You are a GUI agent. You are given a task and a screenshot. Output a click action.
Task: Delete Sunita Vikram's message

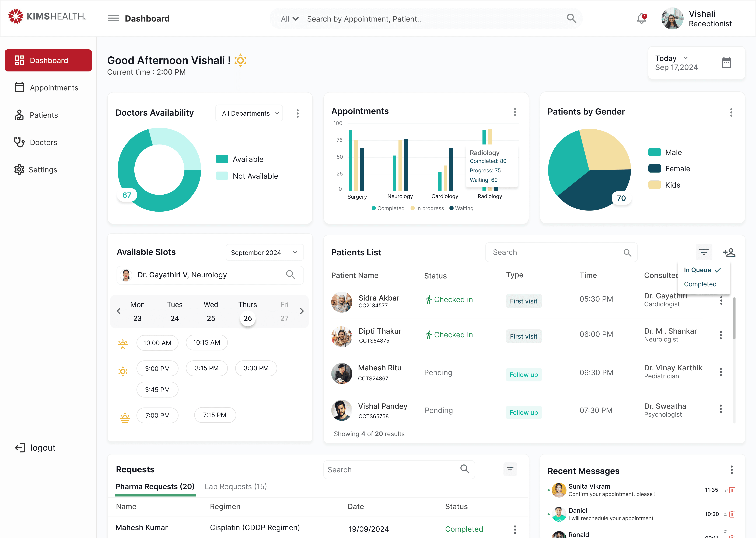(x=732, y=490)
